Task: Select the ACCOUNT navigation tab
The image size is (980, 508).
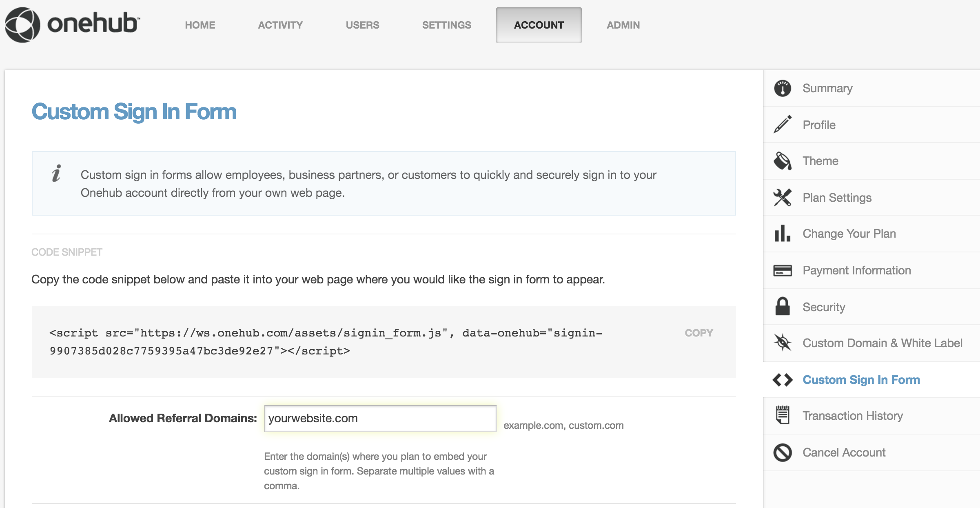Action: pos(539,25)
